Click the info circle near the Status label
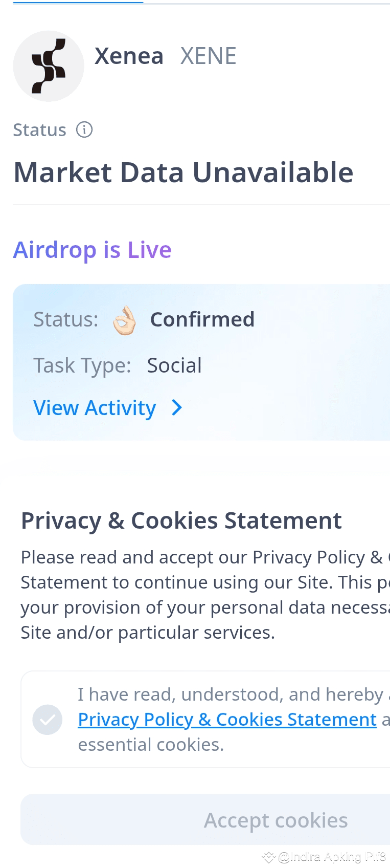 pyautogui.click(x=85, y=129)
